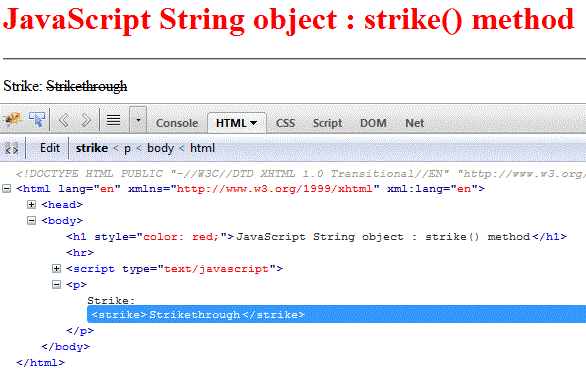The image size is (586, 374).
Task: Click the break on mutate icon
Action: 12,148
